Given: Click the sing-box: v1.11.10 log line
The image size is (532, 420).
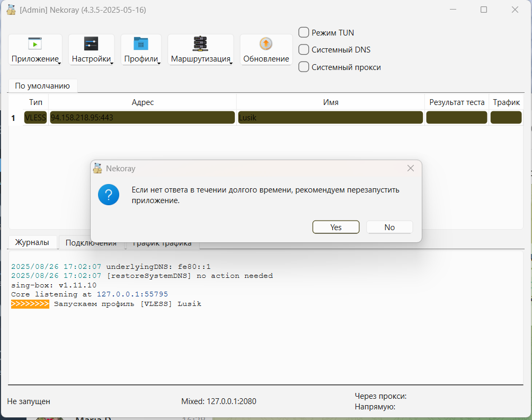Looking at the screenshot, I should click(x=54, y=285).
